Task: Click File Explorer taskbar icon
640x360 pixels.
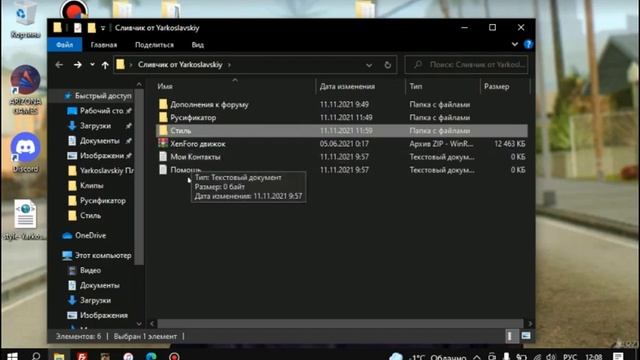Action: click(59, 356)
